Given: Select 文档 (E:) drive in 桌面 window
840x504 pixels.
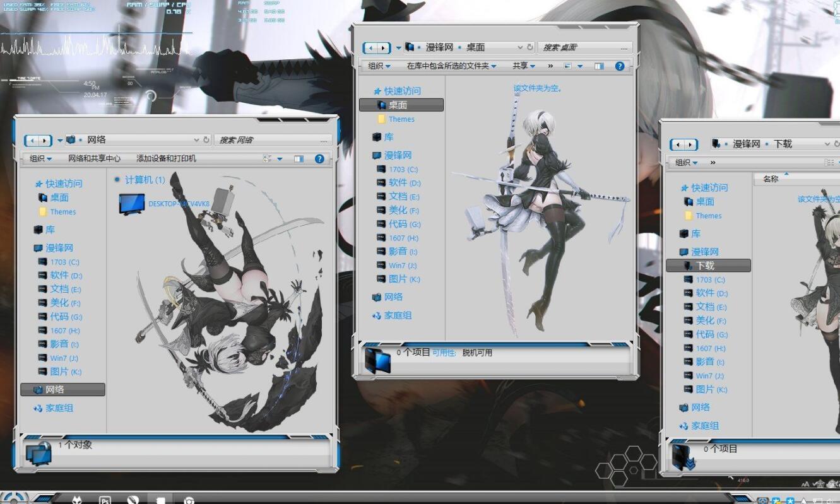Looking at the screenshot, I should click(398, 197).
